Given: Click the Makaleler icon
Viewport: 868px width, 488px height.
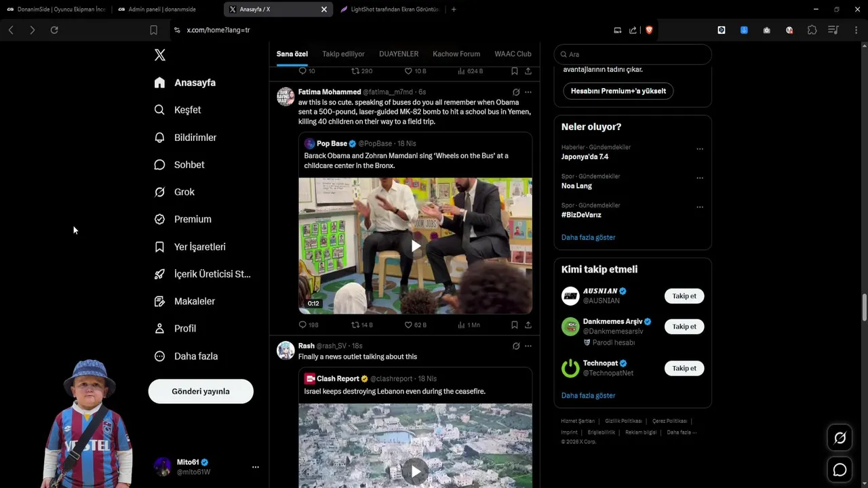Looking at the screenshot, I should pyautogui.click(x=159, y=301).
